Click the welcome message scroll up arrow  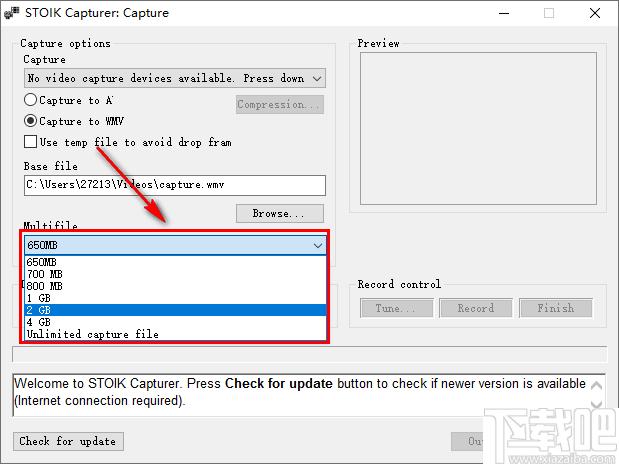click(x=596, y=385)
